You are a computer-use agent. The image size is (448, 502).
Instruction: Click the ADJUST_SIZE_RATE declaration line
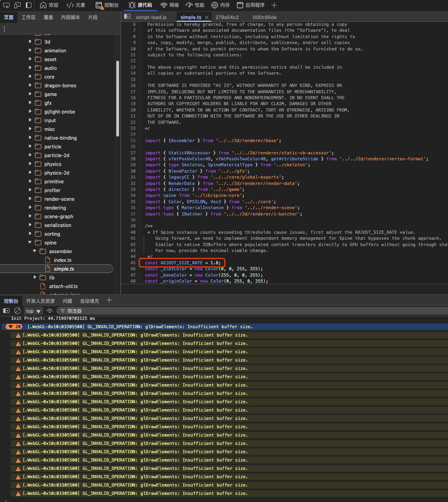(183, 263)
